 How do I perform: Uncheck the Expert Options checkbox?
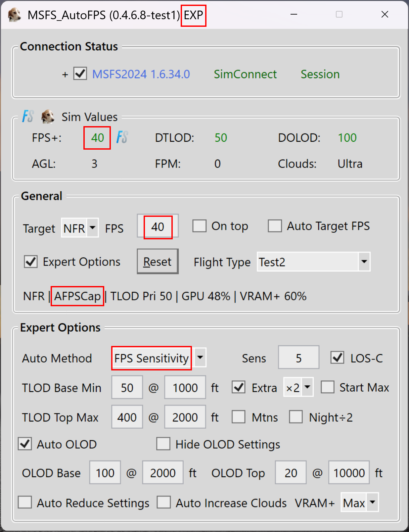(31, 262)
